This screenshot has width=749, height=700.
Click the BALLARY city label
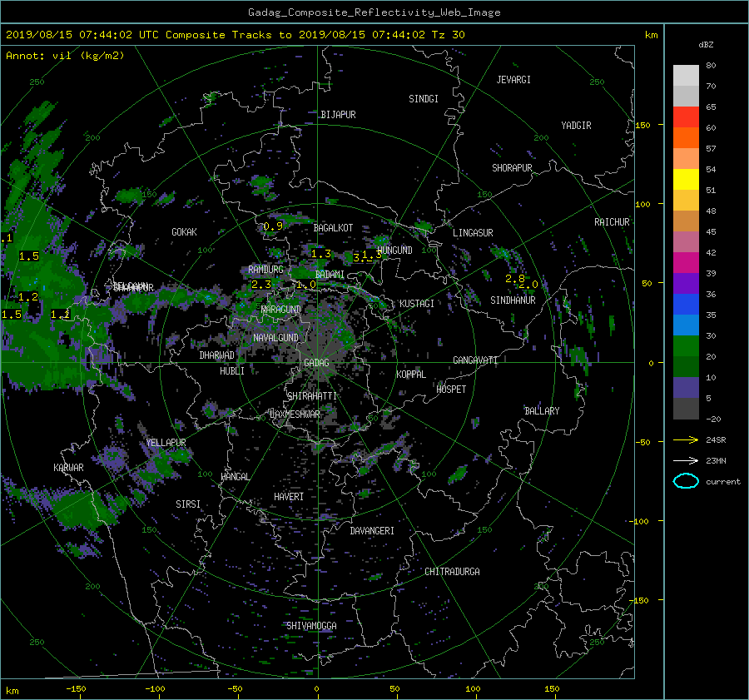(542, 411)
